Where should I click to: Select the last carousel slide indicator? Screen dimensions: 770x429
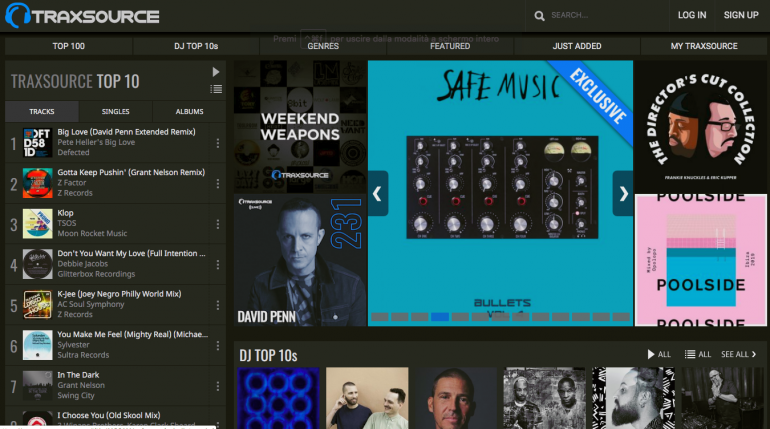[x=621, y=317]
